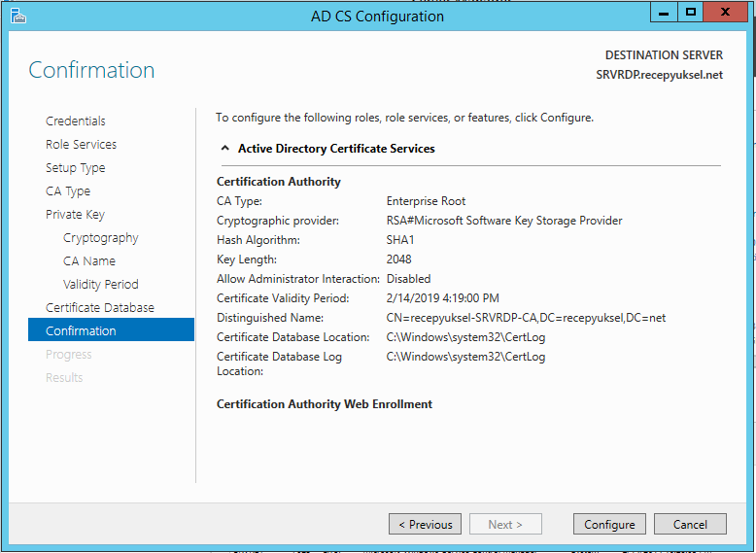
Task: Minimize the AD CS Configuration window
Action: tap(664, 13)
